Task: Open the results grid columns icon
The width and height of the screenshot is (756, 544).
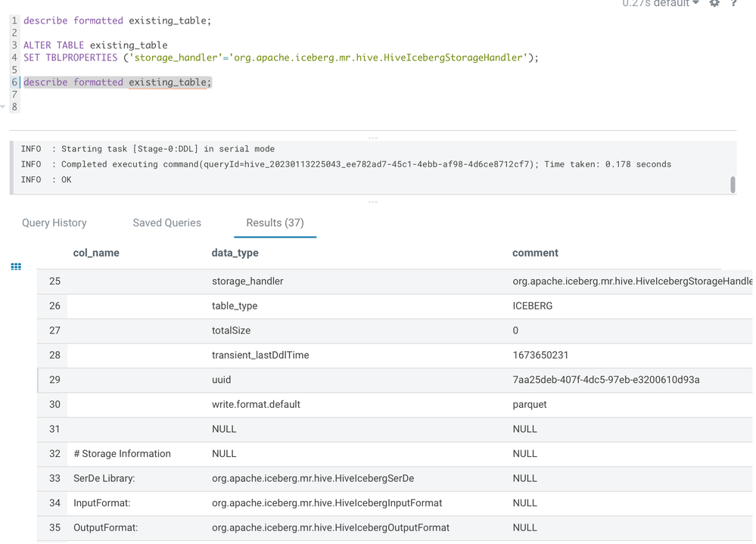Action: point(16,266)
